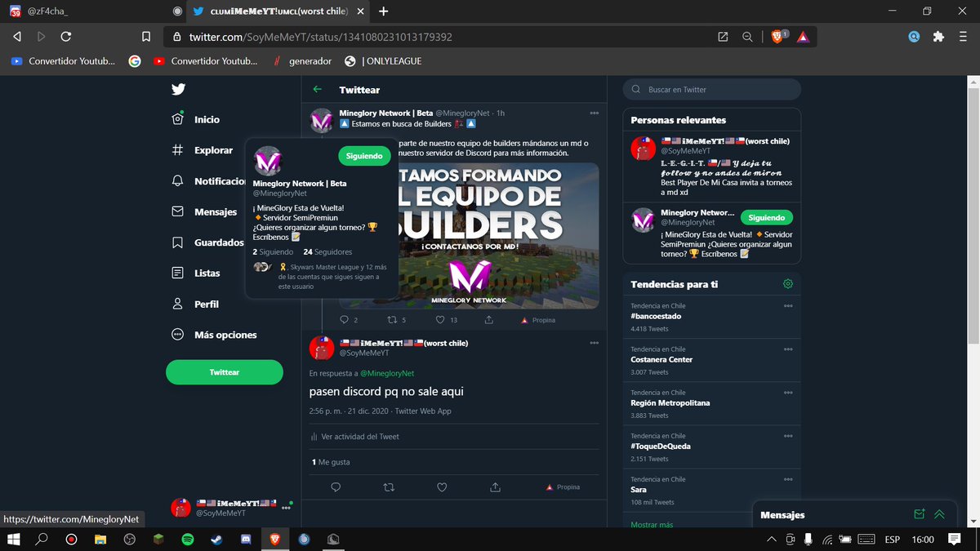
Task: Go back with the green arrow in Twittear header
Action: [318, 90]
